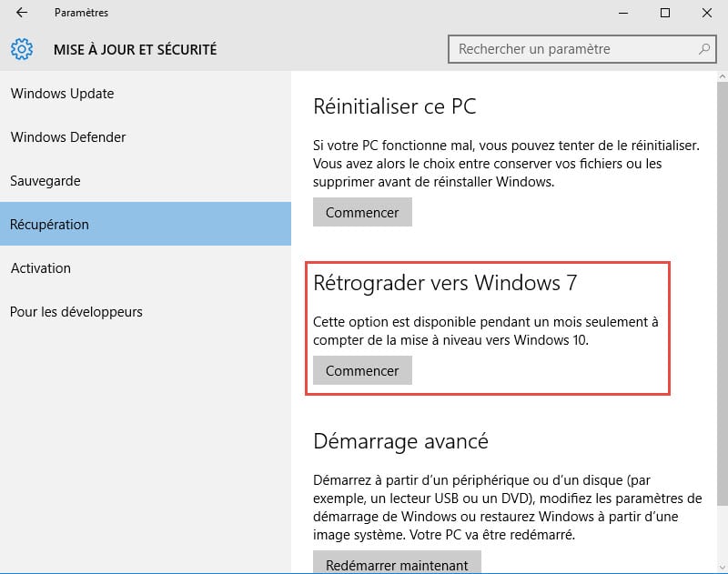The width and height of the screenshot is (728, 574).
Task: Click the 'Démarrage avancé' heading
Action: (400, 442)
